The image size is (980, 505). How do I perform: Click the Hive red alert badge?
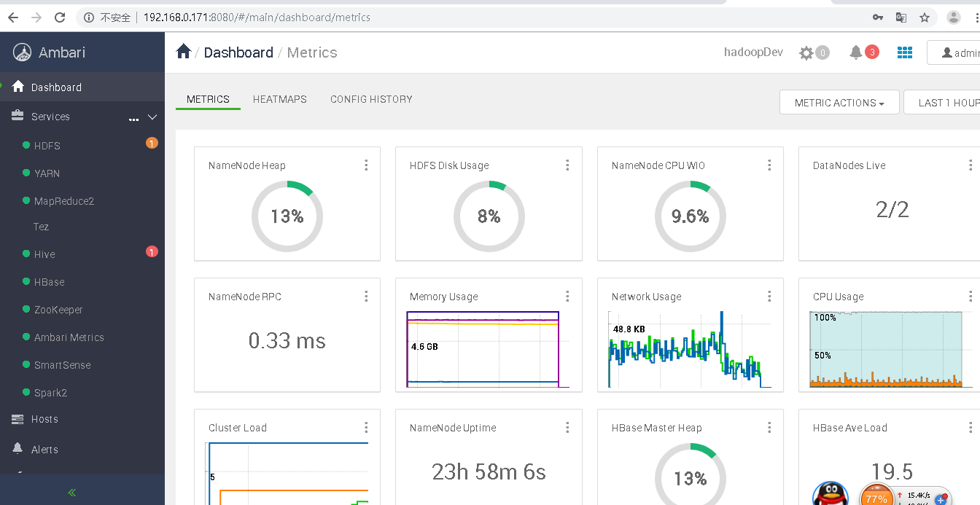[x=152, y=252]
